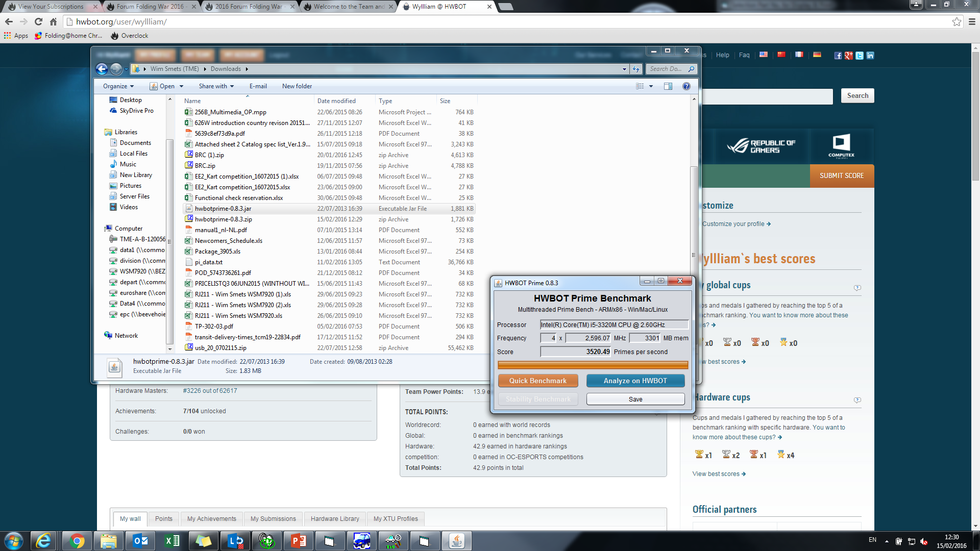Image resolution: width=980 pixels, height=551 pixels.
Task: Open the Google Plus social icon
Action: point(848,56)
